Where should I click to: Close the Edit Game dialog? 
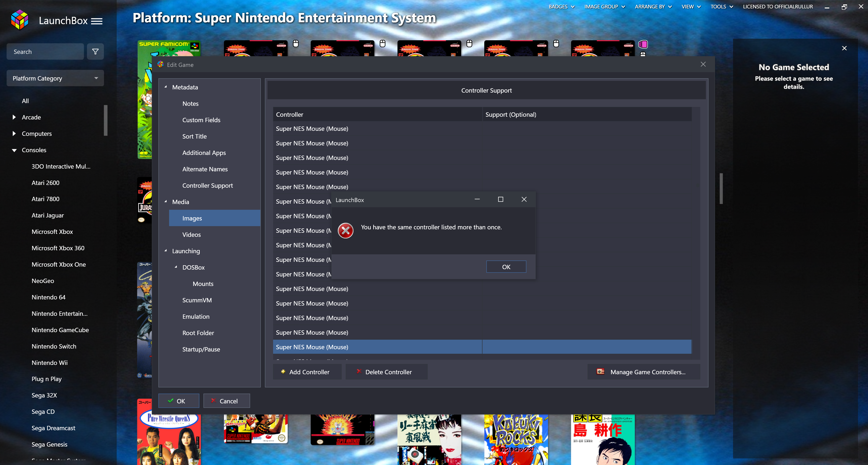[x=703, y=64]
